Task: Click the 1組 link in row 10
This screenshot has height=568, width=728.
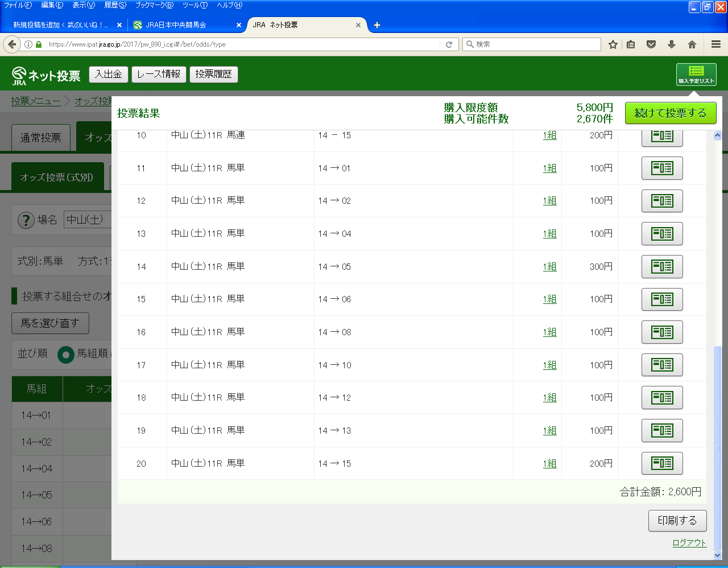Action: [x=549, y=135]
